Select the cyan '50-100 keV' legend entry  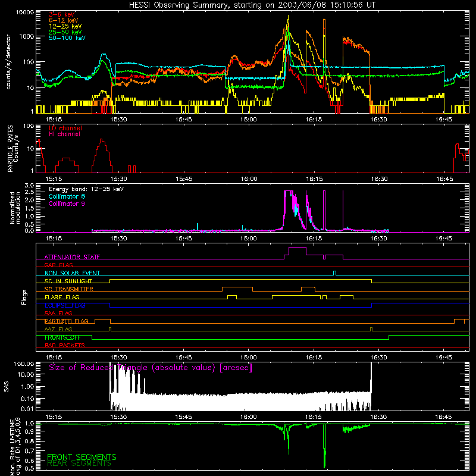[67, 38]
